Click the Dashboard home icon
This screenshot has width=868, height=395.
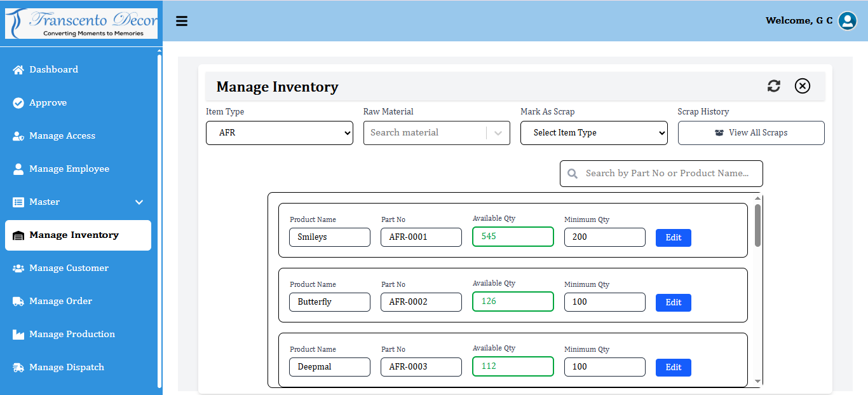[x=18, y=69]
